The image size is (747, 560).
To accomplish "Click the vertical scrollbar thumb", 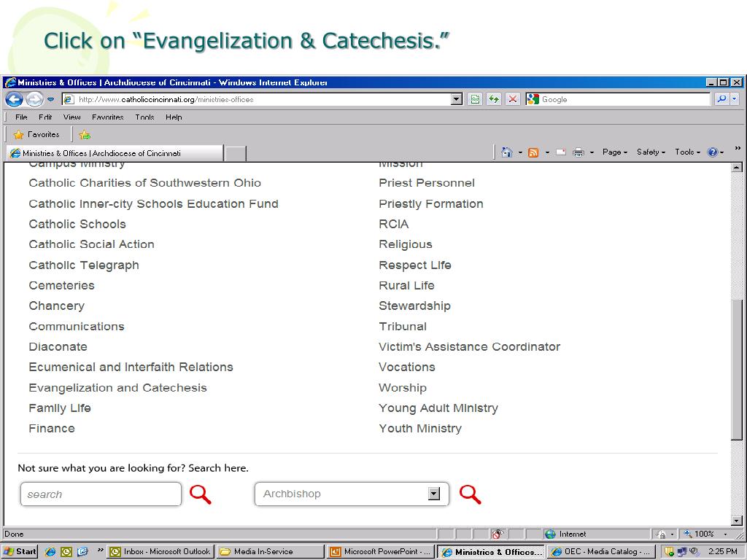I will (736, 370).
